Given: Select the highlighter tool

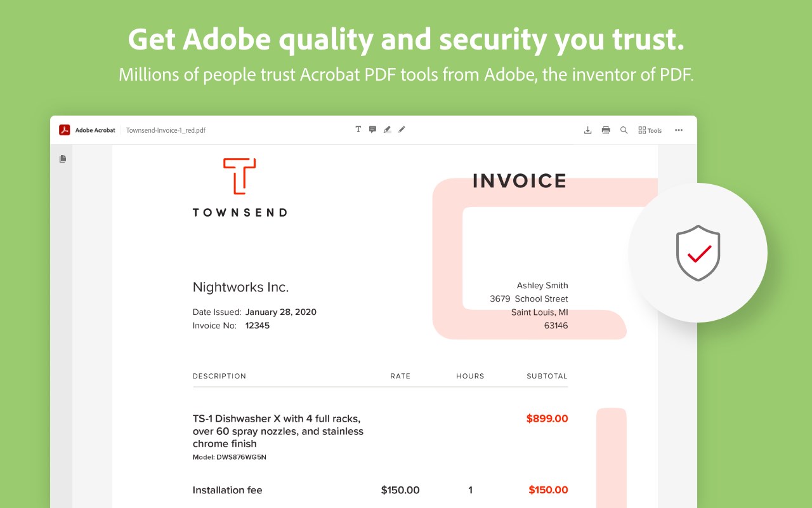Looking at the screenshot, I should (387, 130).
